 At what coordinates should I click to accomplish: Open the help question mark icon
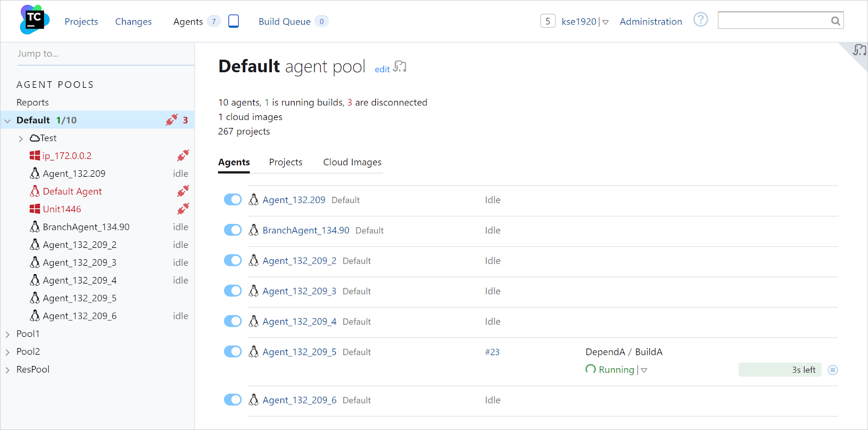coord(700,20)
